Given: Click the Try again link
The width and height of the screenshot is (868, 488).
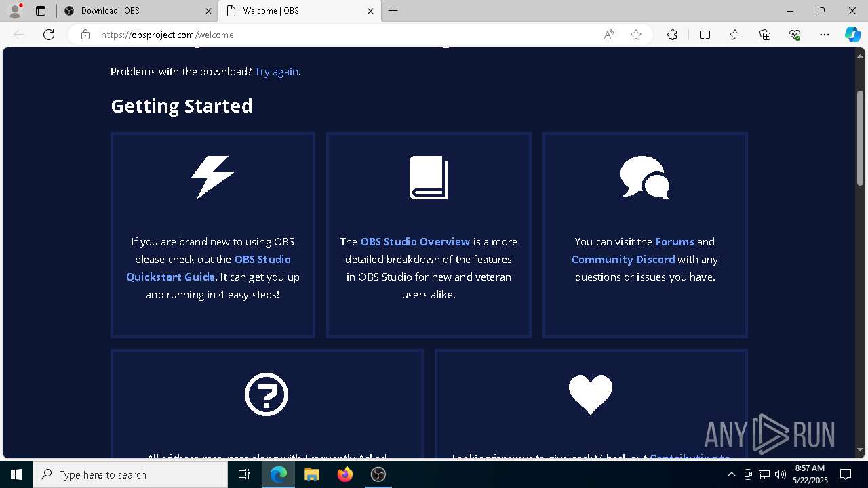Looking at the screenshot, I should click(277, 71).
